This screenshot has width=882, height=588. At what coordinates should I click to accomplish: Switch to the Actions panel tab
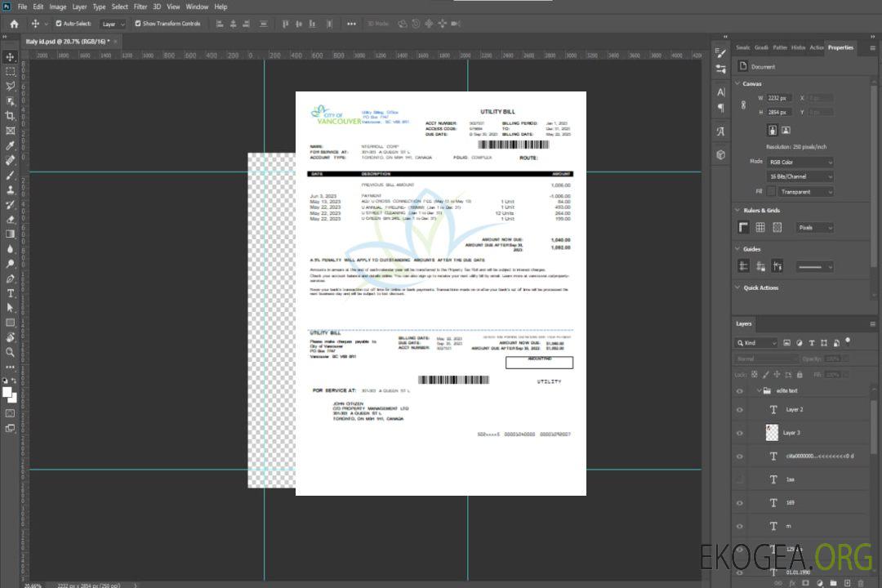pos(816,47)
